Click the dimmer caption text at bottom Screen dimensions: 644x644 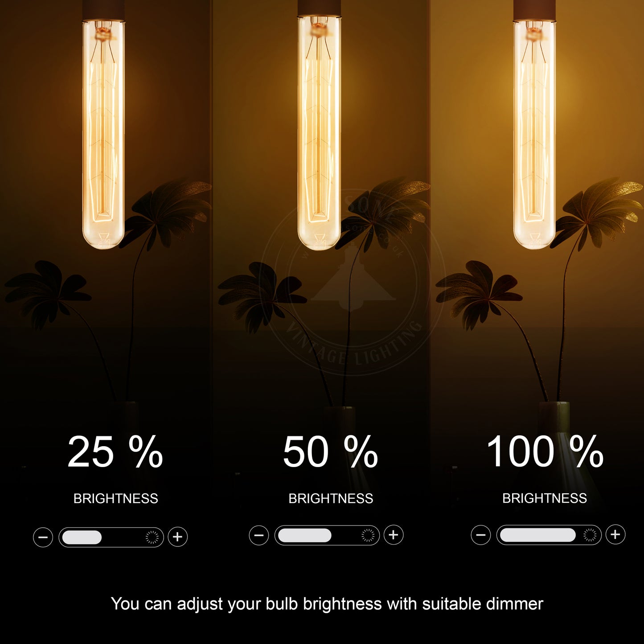(x=327, y=604)
